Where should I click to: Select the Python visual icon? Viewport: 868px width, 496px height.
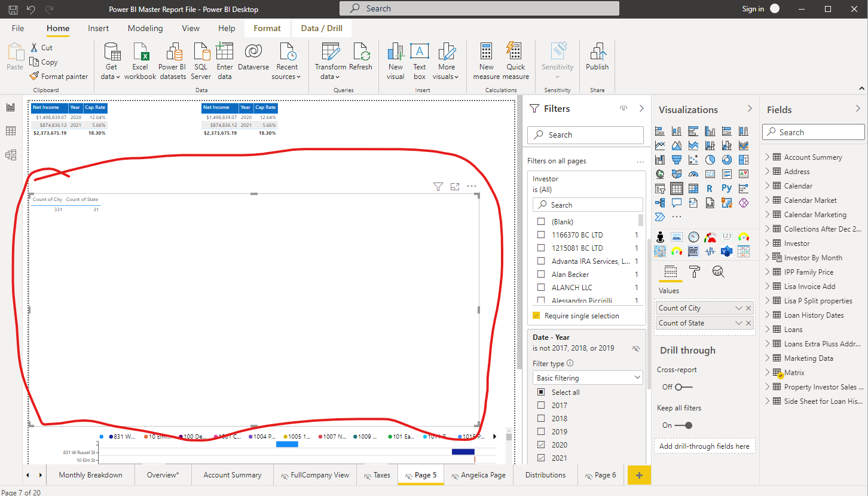coord(727,188)
